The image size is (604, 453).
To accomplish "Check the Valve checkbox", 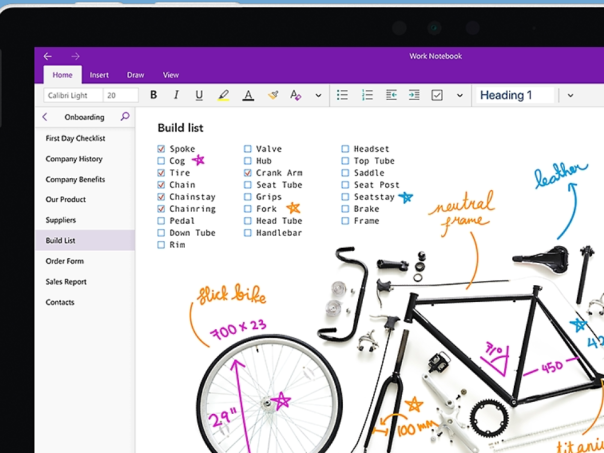I will [x=248, y=149].
